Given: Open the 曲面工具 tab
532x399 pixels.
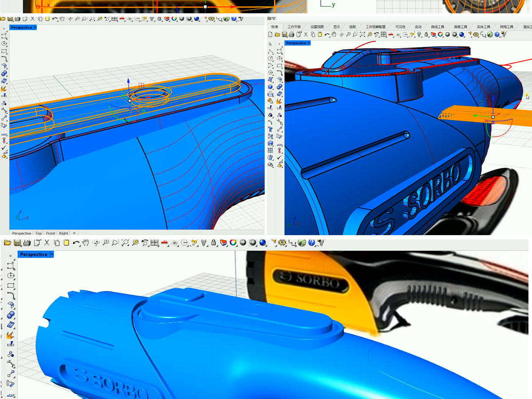Looking at the screenshot, I should pos(461,27).
